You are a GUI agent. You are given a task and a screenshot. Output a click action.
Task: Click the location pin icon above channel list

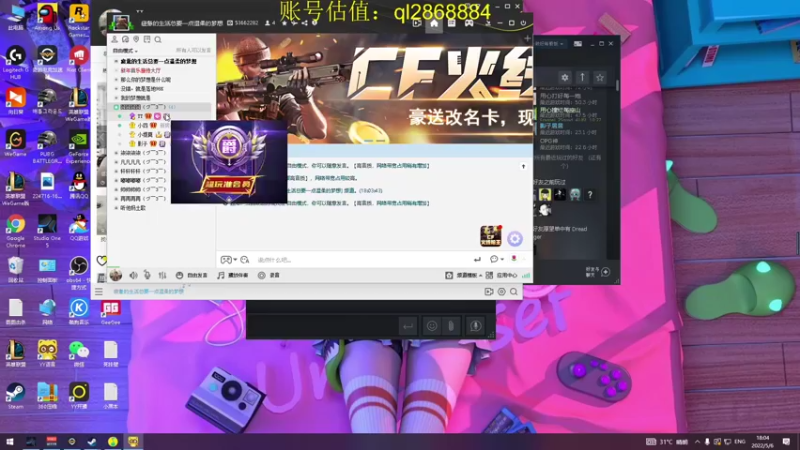point(136,39)
